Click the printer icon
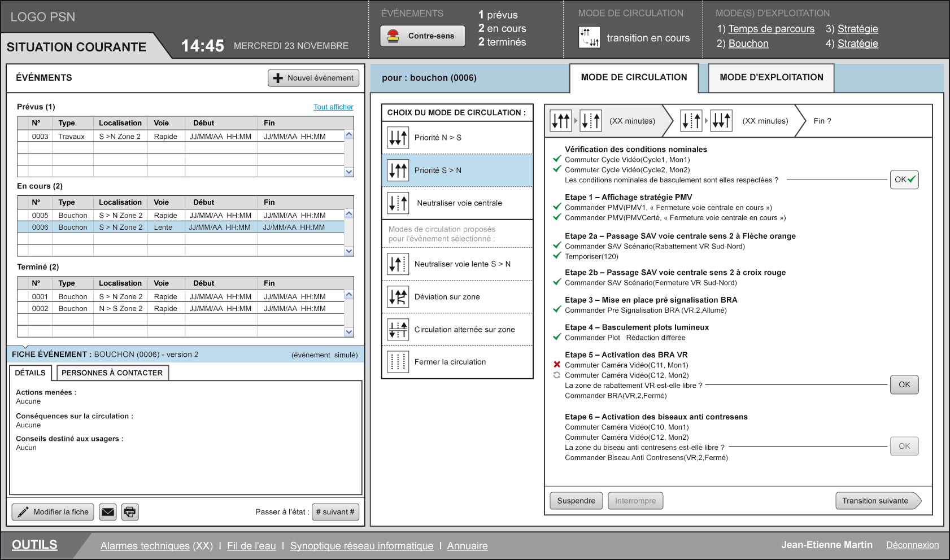Viewport: 950px width, 560px height. (x=130, y=512)
